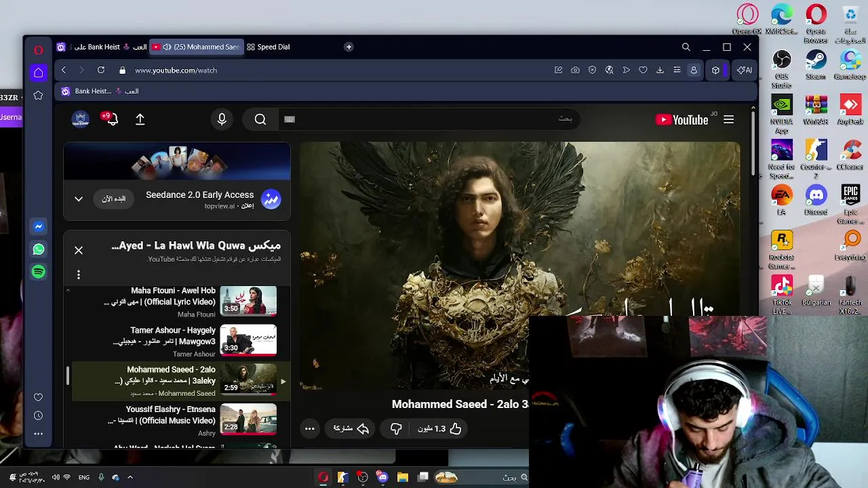Reload the YouTube page

101,70
